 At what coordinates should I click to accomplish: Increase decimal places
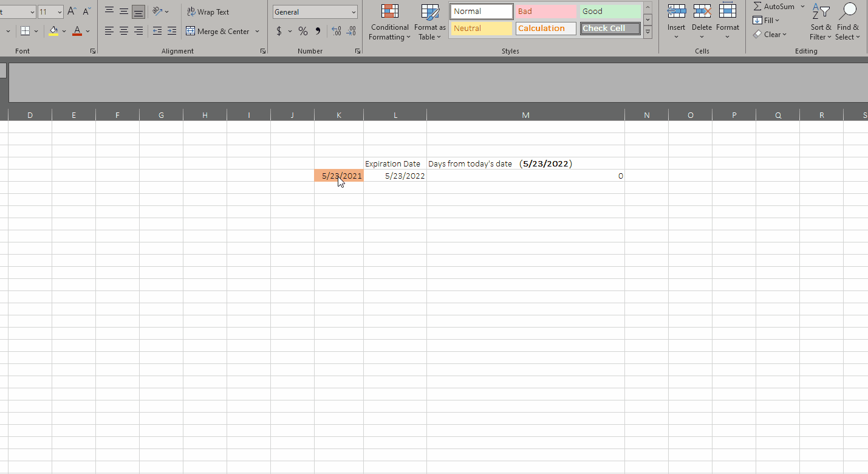coord(337,31)
